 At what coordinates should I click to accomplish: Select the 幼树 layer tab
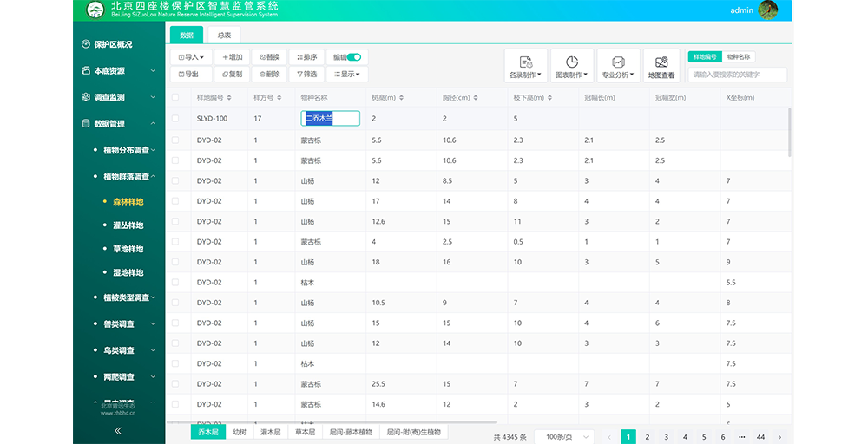click(x=240, y=432)
